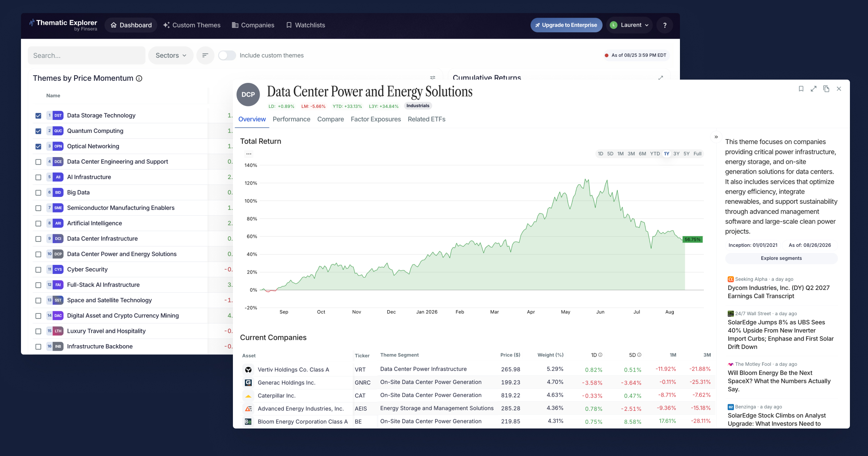
Task: Click the Advanced Energy Industries logo
Action: coord(248,409)
